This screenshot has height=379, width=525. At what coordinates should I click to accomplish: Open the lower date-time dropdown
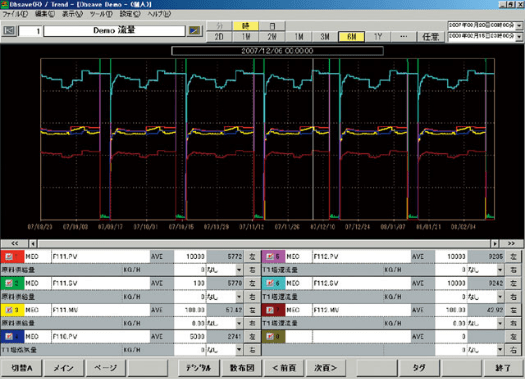click(x=519, y=36)
